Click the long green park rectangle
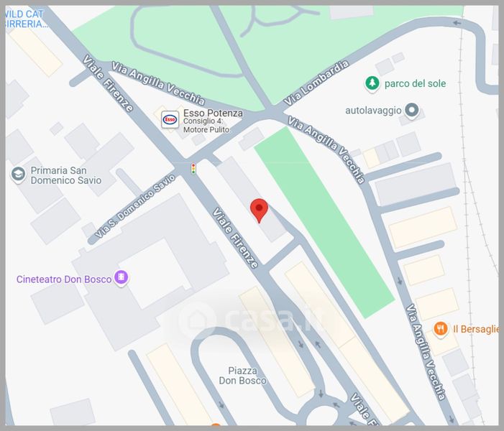Screen dimensions: 504x431 tap(324, 222)
